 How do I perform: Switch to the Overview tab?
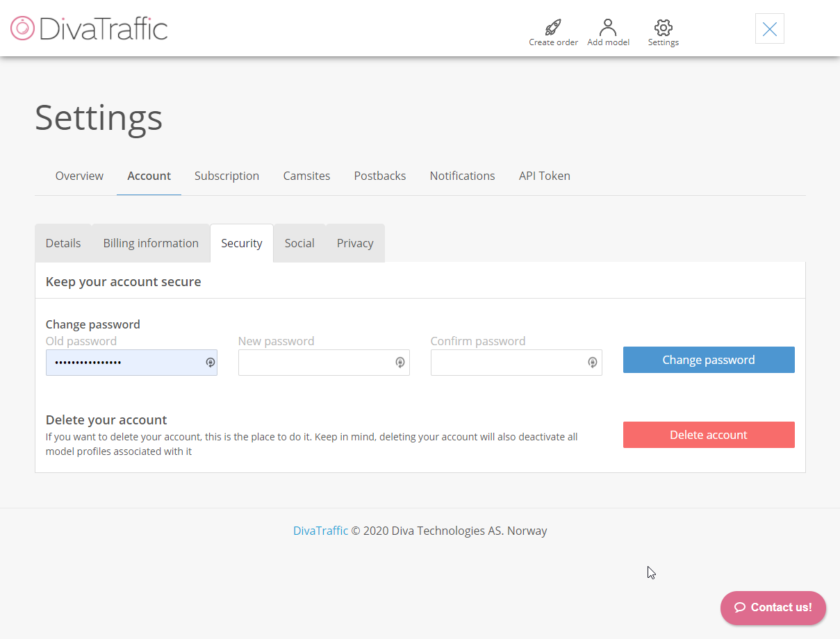point(79,176)
